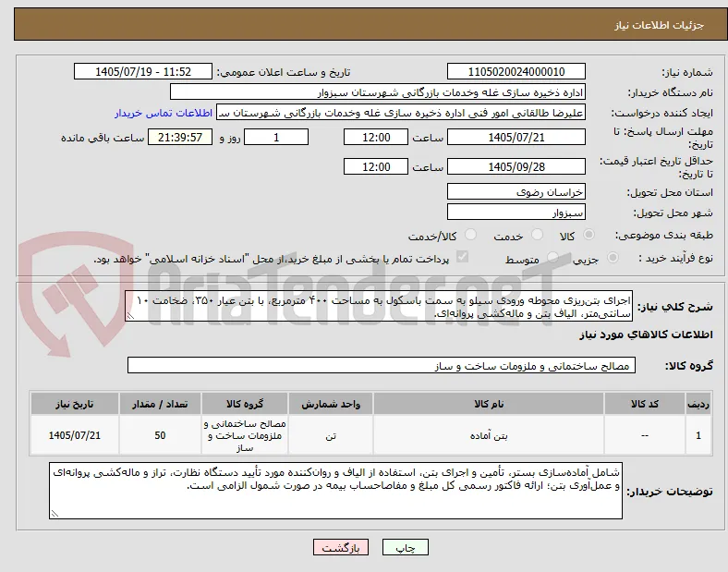Click the need number field 1105020024000010
The width and height of the screenshot is (728, 572).
[516, 72]
